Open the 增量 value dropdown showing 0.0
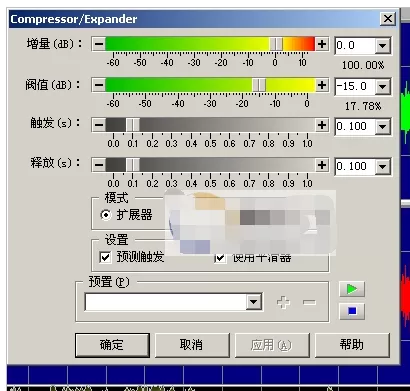410x391 pixels. pos(382,45)
